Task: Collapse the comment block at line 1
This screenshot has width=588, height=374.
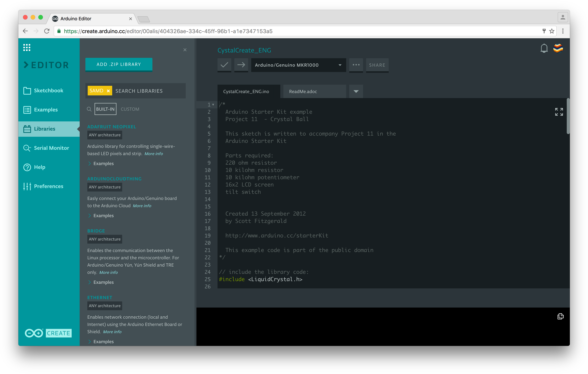Action: pyautogui.click(x=213, y=105)
